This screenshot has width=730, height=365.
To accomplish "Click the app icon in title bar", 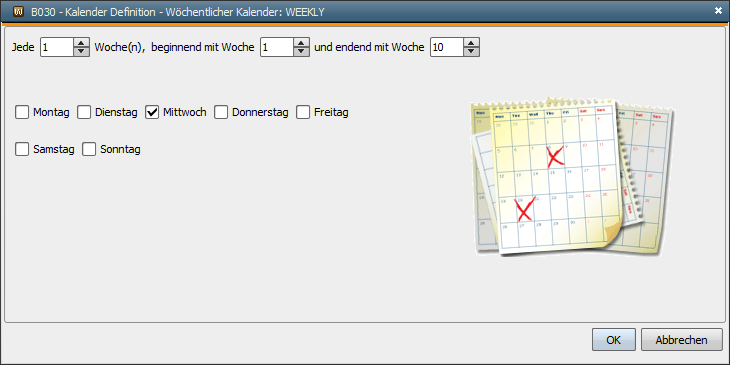I will coord(19,11).
